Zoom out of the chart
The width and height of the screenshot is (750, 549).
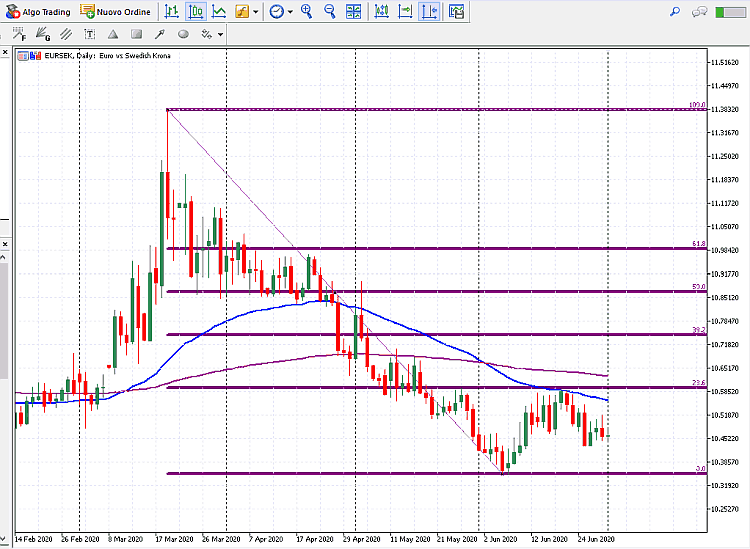pyautogui.click(x=329, y=12)
